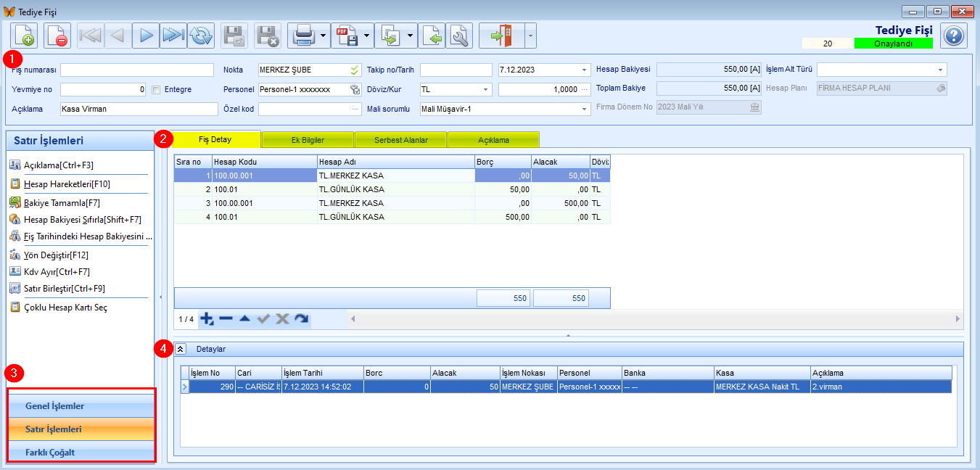Viewport: 980px width, 470px height.
Task: Select Hesap Hareketleri[F10] action
Action: click(x=67, y=184)
